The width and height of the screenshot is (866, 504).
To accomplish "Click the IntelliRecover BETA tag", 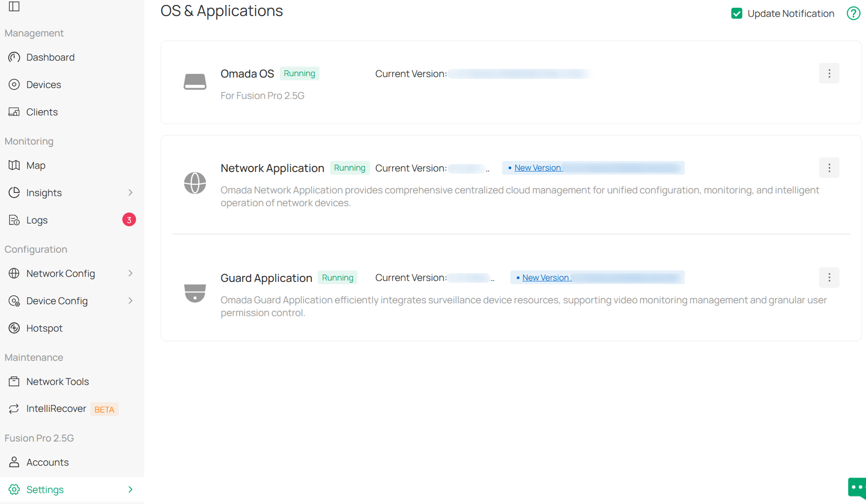I will 105,409.
